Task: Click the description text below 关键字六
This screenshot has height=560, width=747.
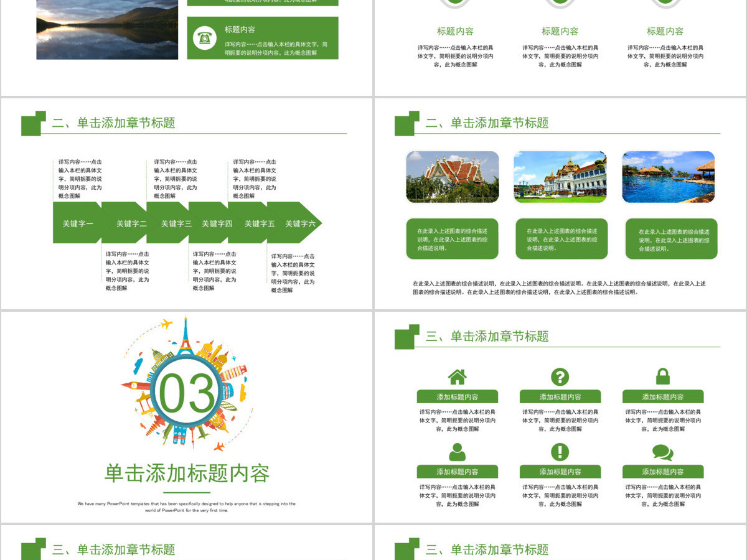Action: click(293, 273)
